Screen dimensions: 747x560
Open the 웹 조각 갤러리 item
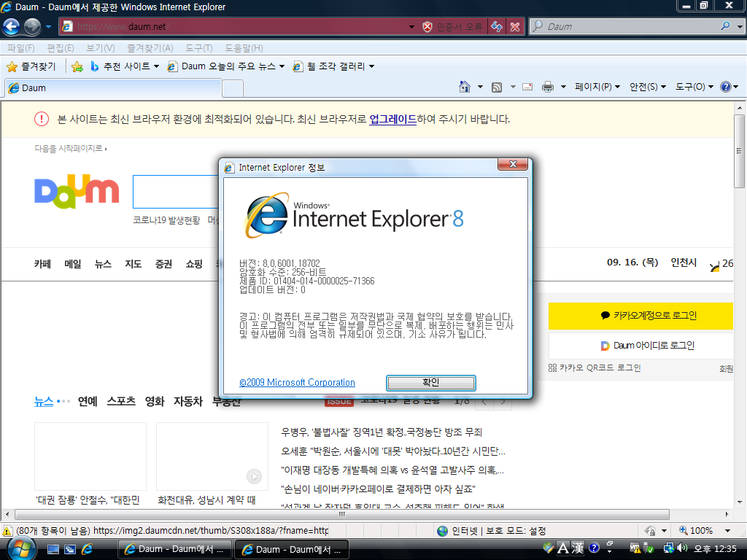334,66
